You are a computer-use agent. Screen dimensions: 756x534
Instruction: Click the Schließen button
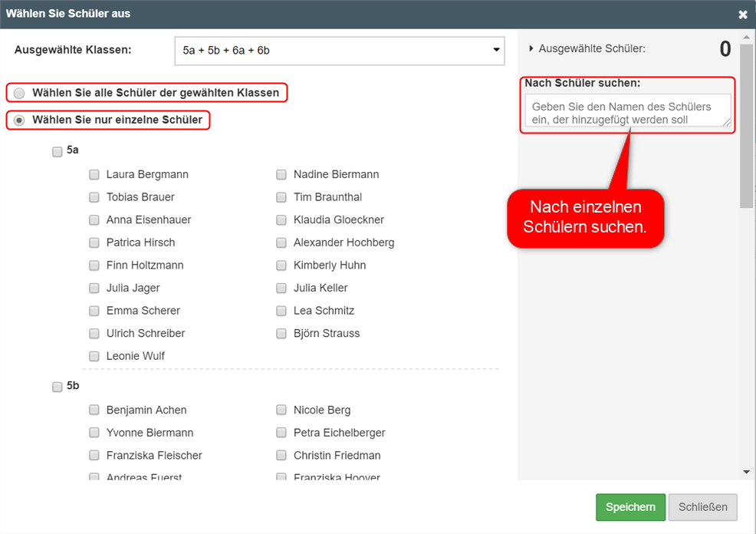pyautogui.click(x=702, y=507)
